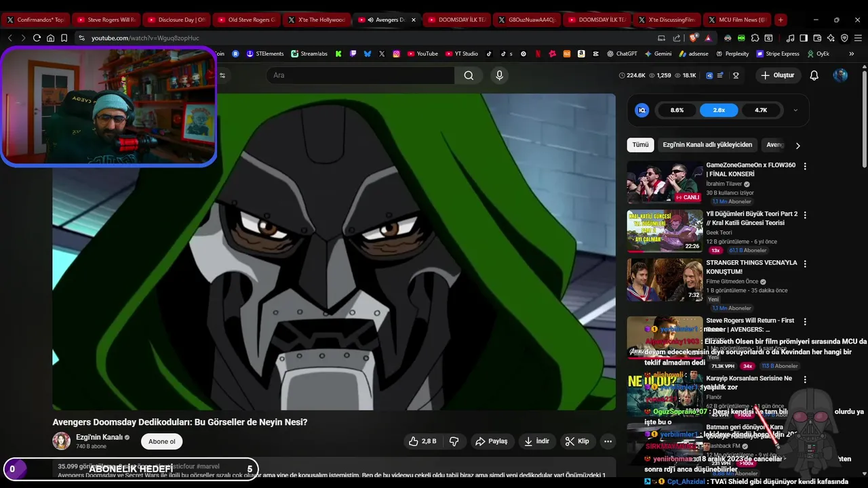This screenshot has width=868, height=488.
Task: Open the Amazon bookmark icon
Action: coord(582,54)
